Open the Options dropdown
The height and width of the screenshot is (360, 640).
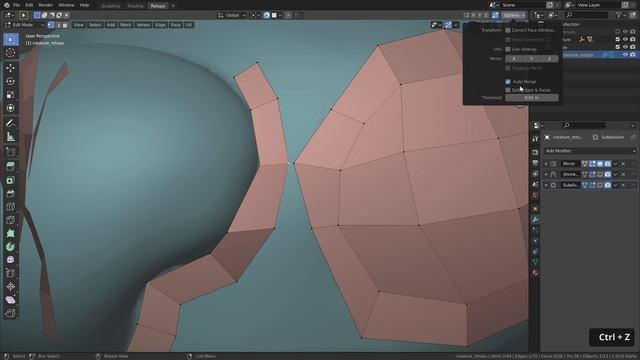(x=513, y=15)
